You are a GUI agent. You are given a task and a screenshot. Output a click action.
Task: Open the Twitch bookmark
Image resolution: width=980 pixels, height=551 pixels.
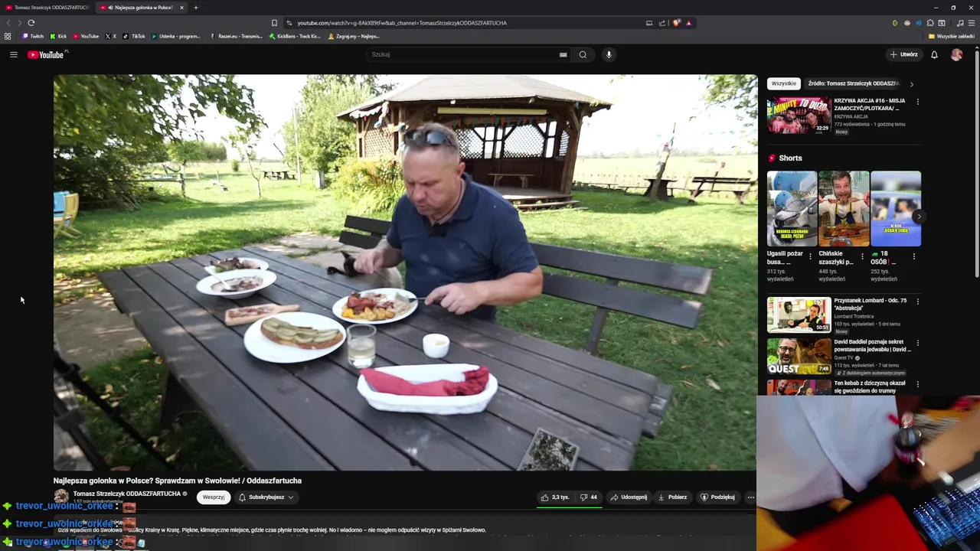tap(33, 36)
